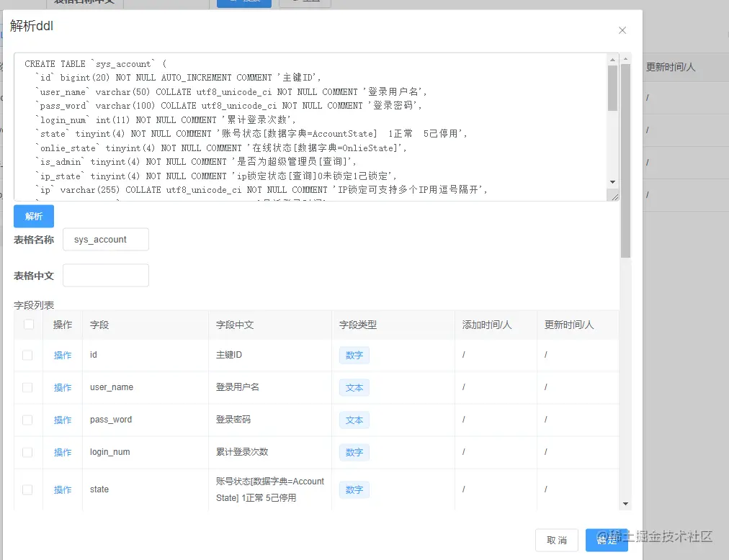Image resolution: width=729 pixels, height=560 pixels.
Task: Click the 取消 button
Action: click(x=557, y=540)
